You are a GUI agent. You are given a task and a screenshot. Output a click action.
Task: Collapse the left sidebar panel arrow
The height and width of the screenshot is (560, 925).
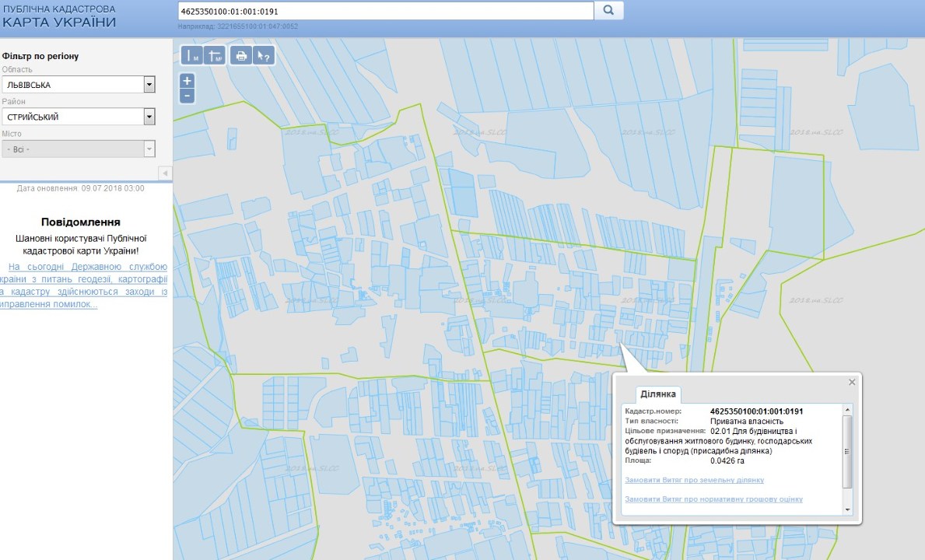pos(164,172)
